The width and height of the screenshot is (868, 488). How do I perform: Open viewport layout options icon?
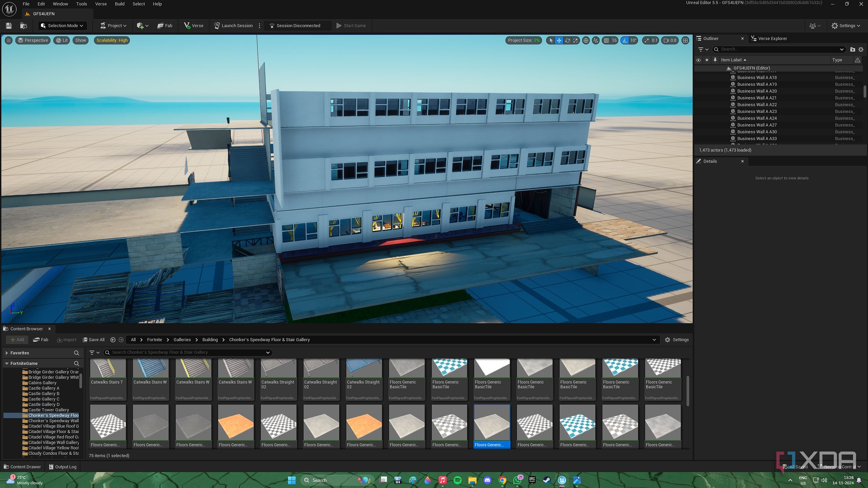[685, 40]
